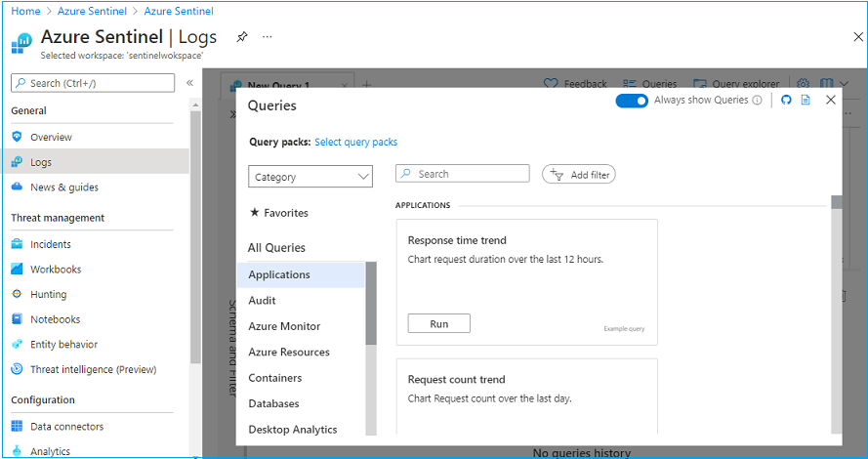
Task: Expand the Schema and Filter panel arrows
Action: click(x=233, y=114)
